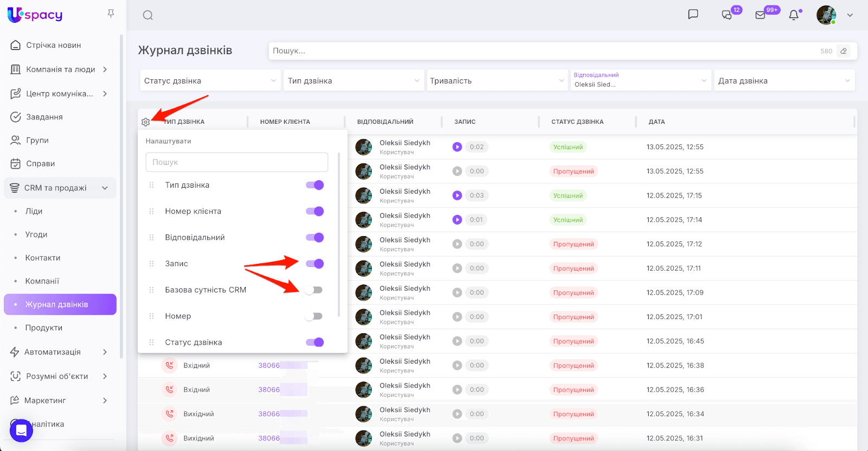Turn on the Номер column toggle
This screenshot has height=451, width=868.
[x=314, y=316]
